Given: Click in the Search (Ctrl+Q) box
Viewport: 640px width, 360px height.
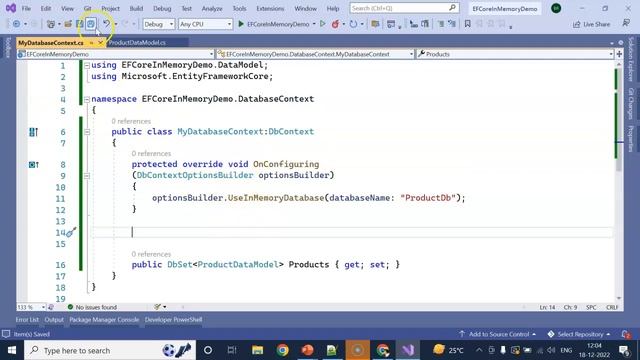Looking at the screenshot, I should click(404, 8).
